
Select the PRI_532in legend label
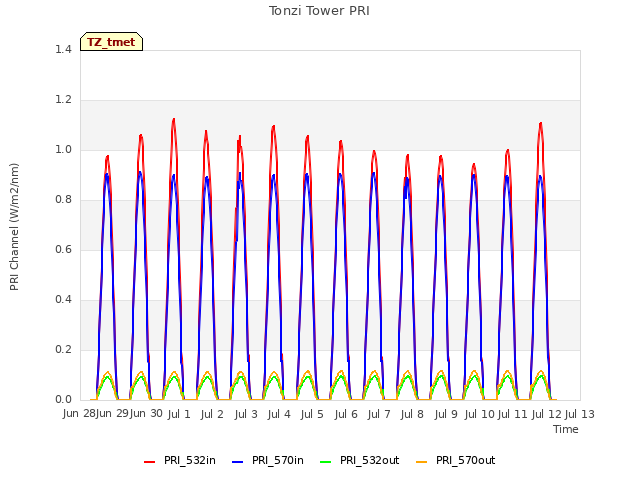[x=190, y=460]
